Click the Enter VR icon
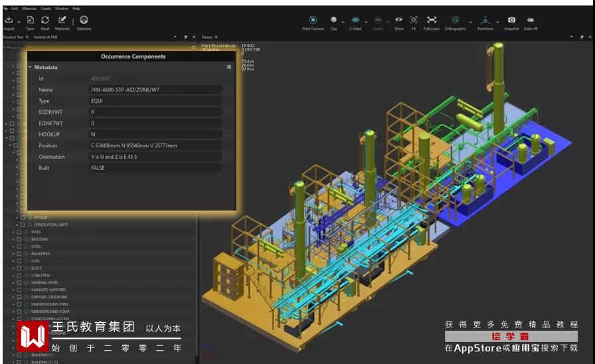Viewport: 595px width, 364px height. click(531, 20)
